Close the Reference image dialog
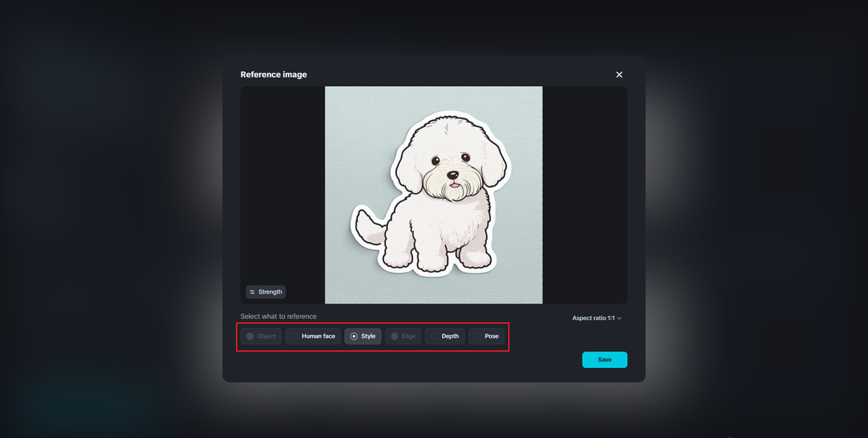Image resolution: width=868 pixels, height=438 pixels. [x=619, y=75]
